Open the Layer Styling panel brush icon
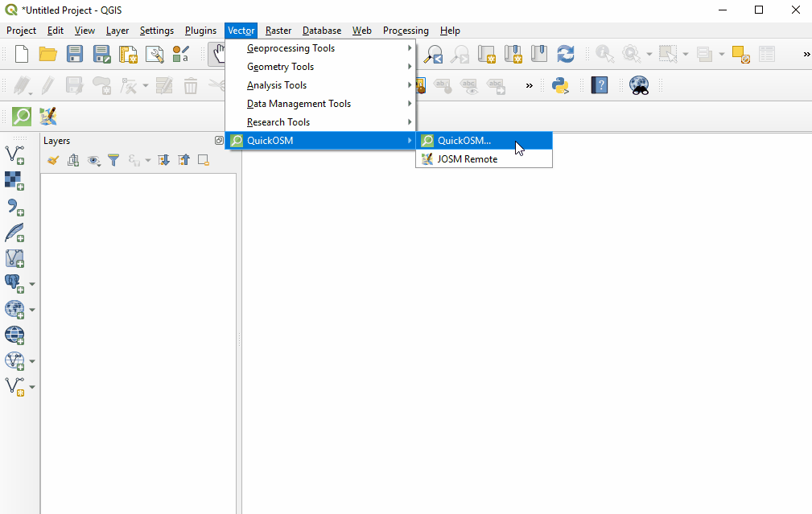The height and width of the screenshot is (514, 812). (x=53, y=160)
